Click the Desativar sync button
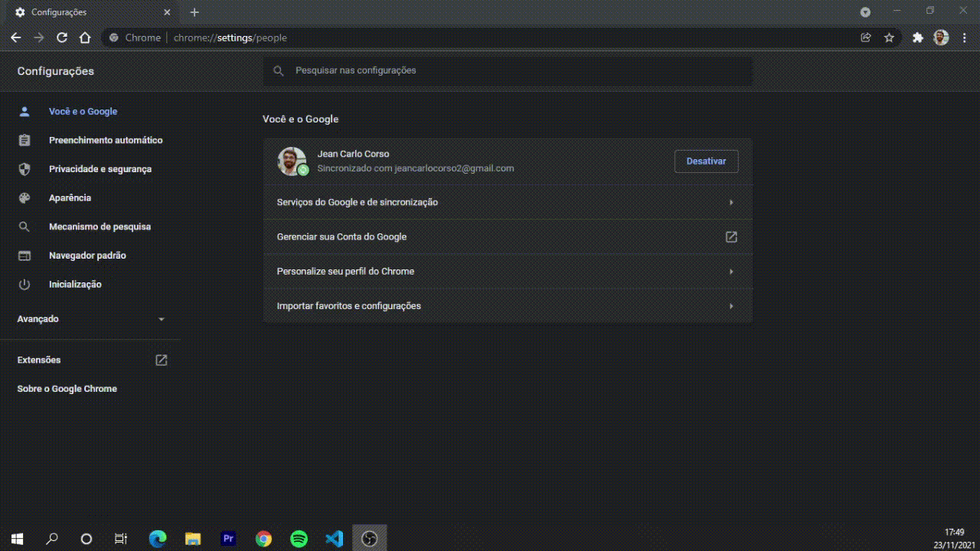The width and height of the screenshot is (980, 551). coord(707,161)
